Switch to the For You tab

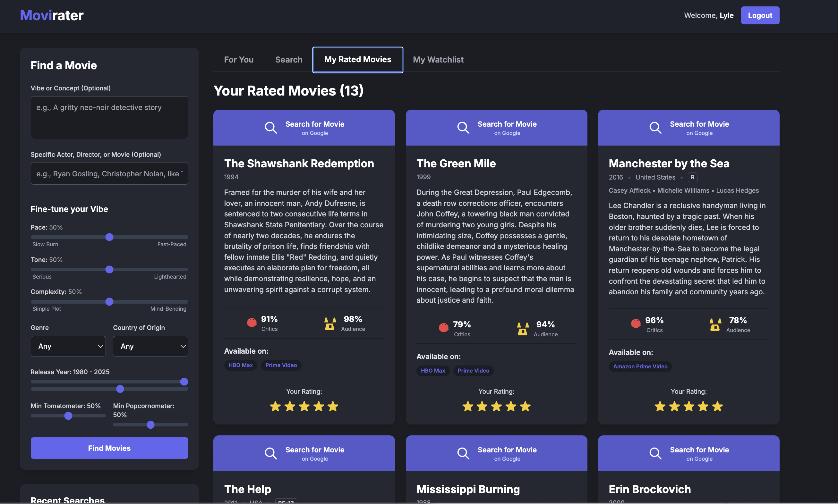coord(239,59)
